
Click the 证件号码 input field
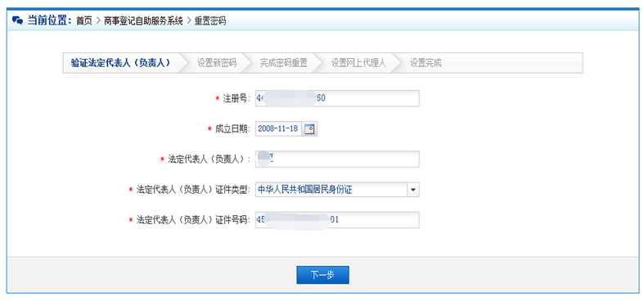coord(337,220)
